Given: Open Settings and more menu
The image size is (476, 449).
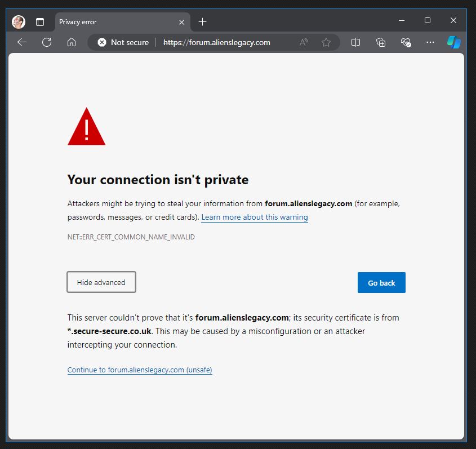Looking at the screenshot, I should pos(430,42).
